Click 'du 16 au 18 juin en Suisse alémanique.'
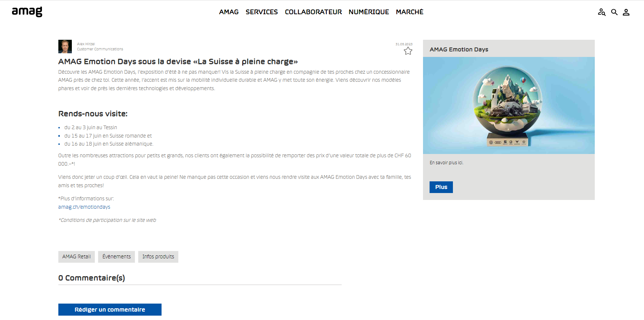644x320 pixels. (109, 144)
